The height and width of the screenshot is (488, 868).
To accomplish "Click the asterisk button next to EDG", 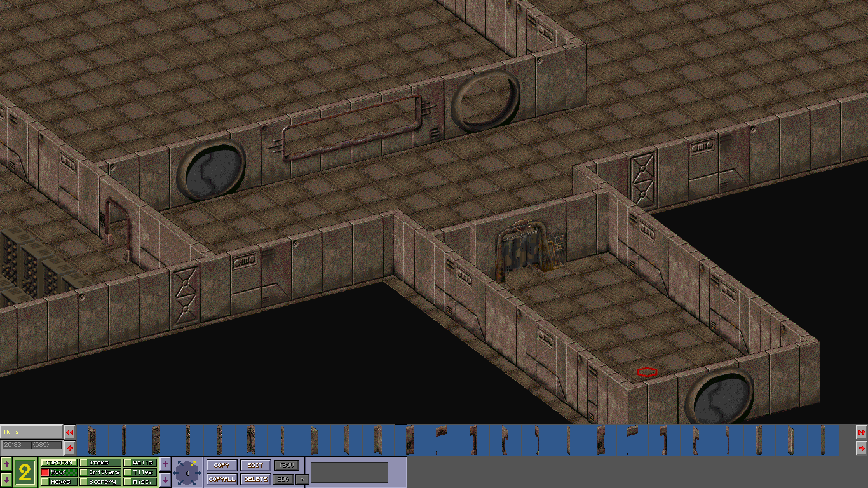I will (x=302, y=479).
